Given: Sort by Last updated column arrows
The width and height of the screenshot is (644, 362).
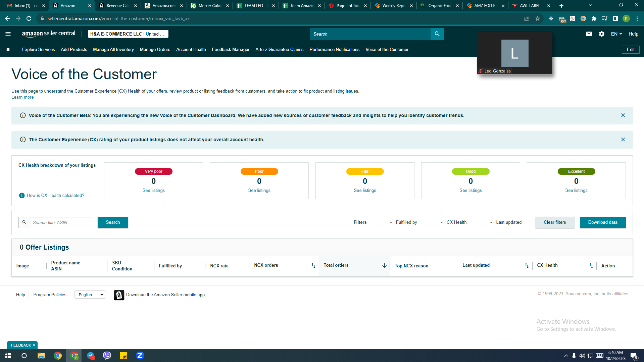Looking at the screenshot, I should 527,266.
